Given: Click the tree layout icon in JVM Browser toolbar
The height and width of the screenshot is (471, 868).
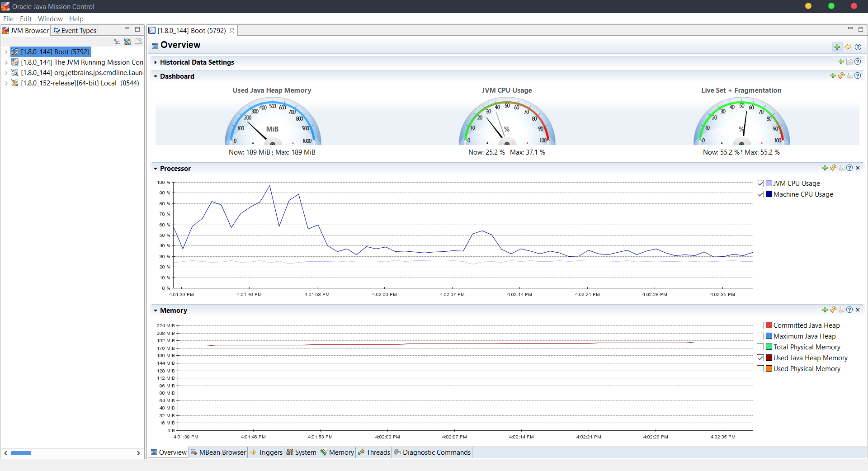Looking at the screenshot, I should pyautogui.click(x=117, y=42).
